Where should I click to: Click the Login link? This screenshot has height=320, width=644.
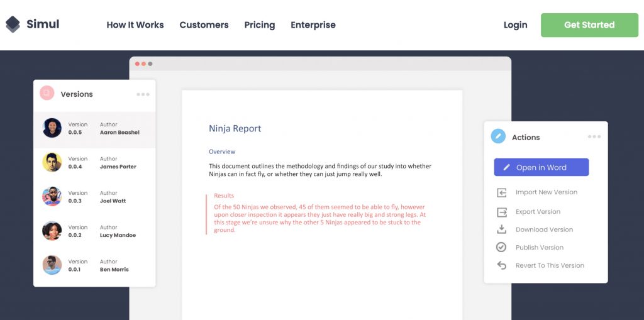pyautogui.click(x=515, y=25)
